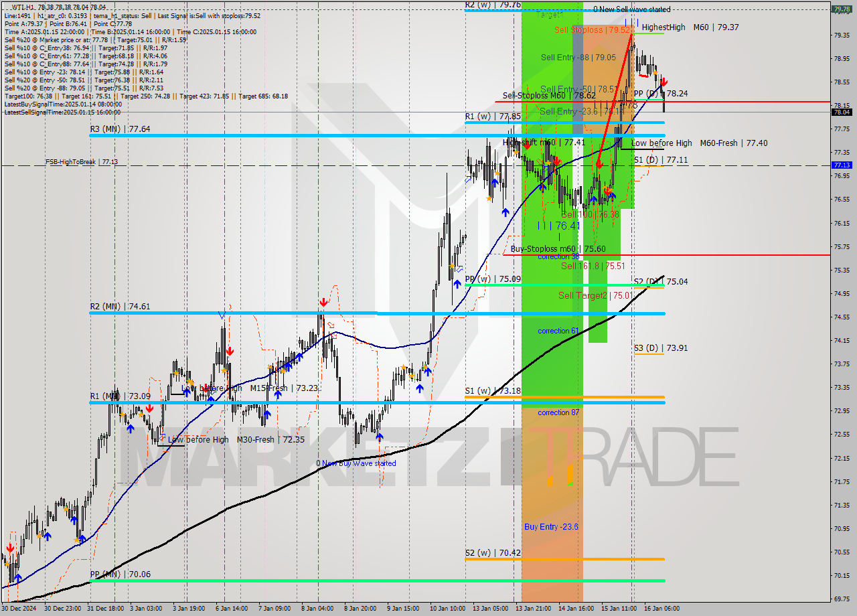Click the 'Sell Stoploss | 79.52' label
The height and width of the screenshot is (616, 857).
pyautogui.click(x=593, y=30)
